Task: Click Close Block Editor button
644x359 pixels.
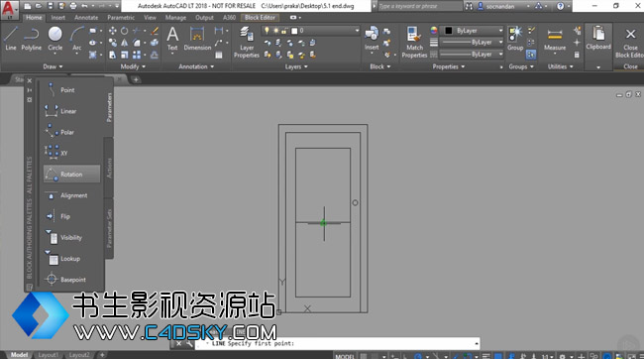Action: coord(629,43)
